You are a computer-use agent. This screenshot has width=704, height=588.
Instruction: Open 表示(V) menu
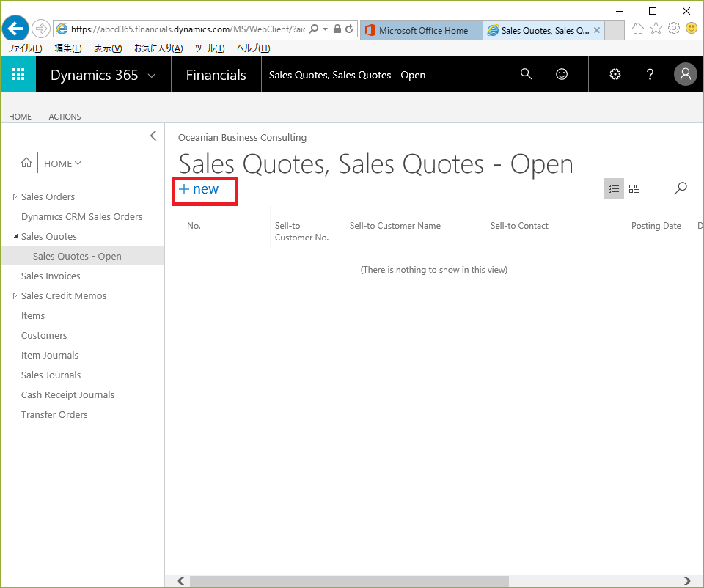(108, 48)
